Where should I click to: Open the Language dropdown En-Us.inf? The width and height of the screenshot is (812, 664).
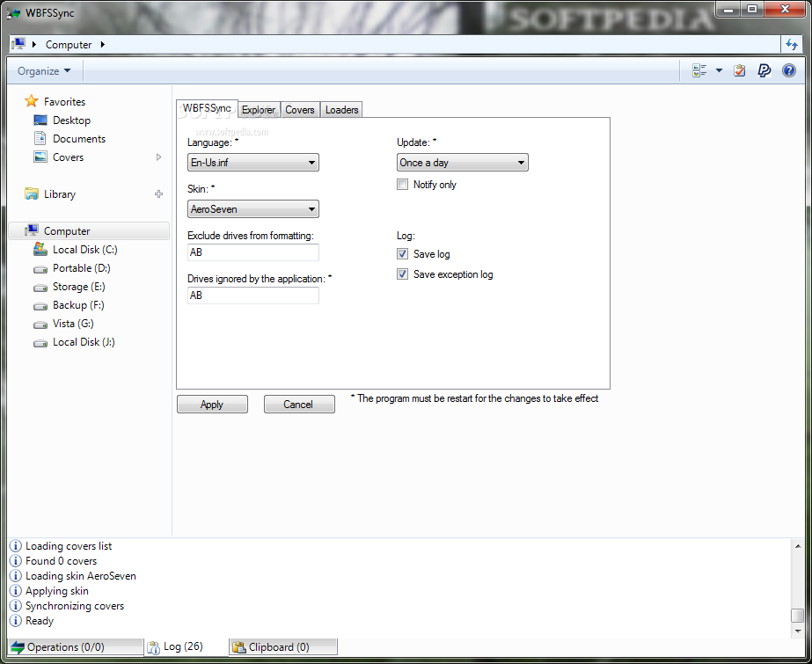[253, 163]
